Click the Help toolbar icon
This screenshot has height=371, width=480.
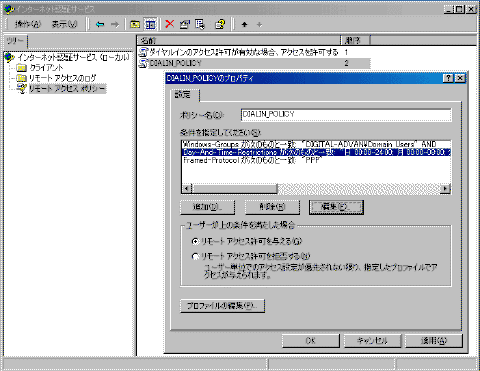220,24
